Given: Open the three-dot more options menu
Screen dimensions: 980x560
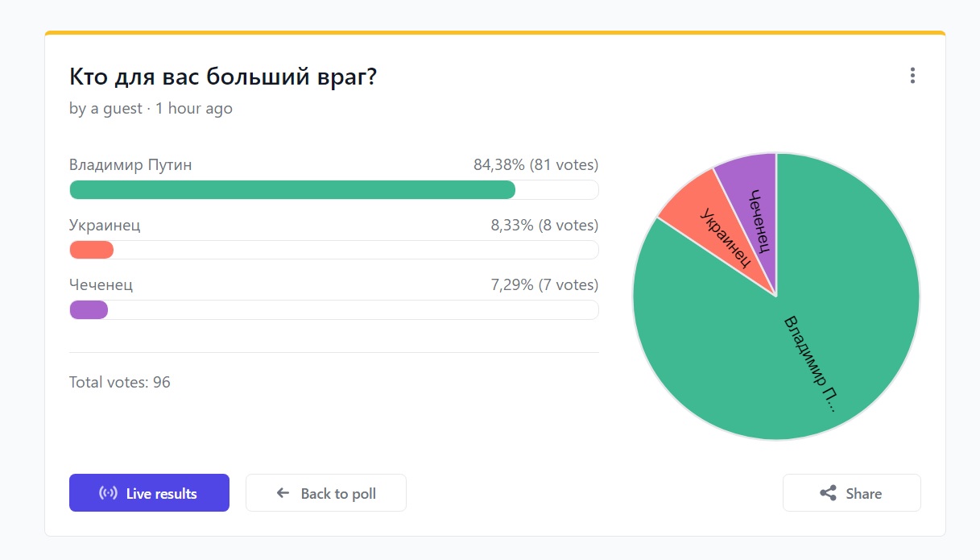Looking at the screenshot, I should point(912,76).
